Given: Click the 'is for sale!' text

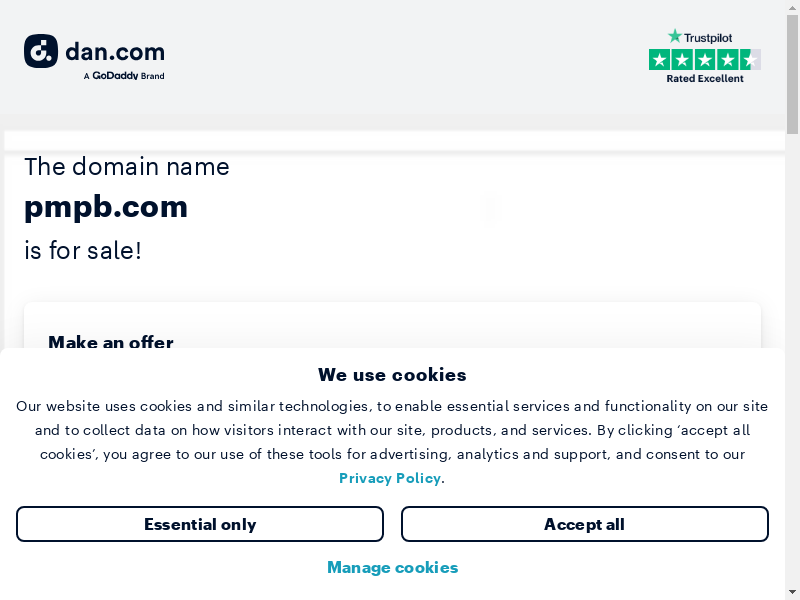Looking at the screenshot, I should (x=83, y=250).
